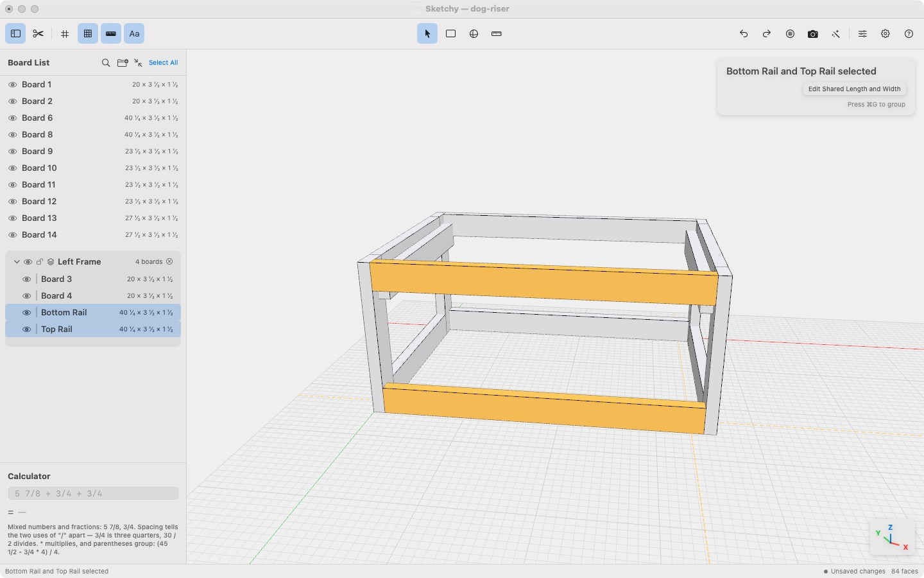Toggle the sidebar panel icon

pyautogui.click(x=15, y=33)
